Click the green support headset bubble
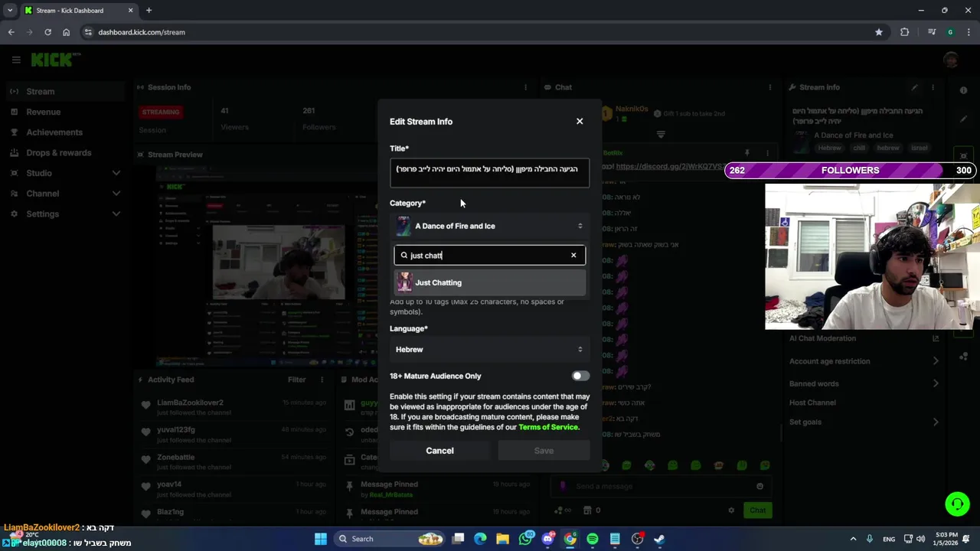This screenshot has height=551, width=980. [957, 504]
